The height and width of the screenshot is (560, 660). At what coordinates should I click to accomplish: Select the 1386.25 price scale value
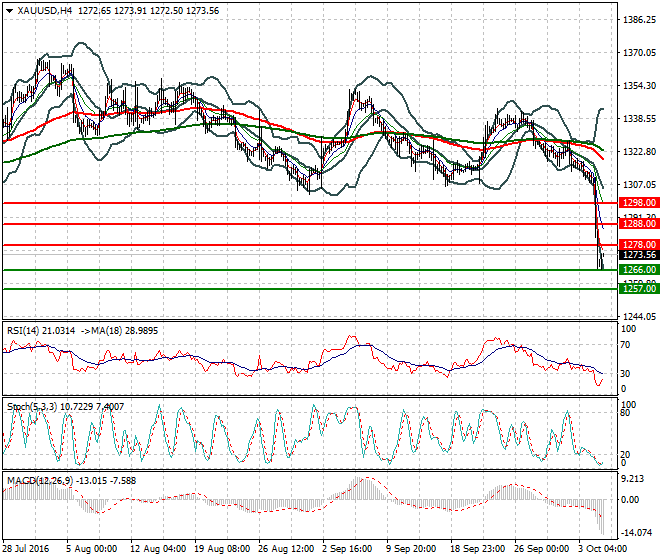pos(639,20)
